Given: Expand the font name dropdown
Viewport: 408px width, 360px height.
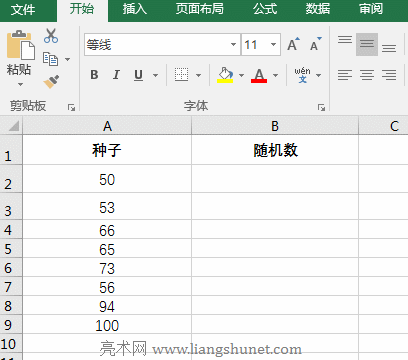Looking at the screenshot, I should (x=233, y=44).
